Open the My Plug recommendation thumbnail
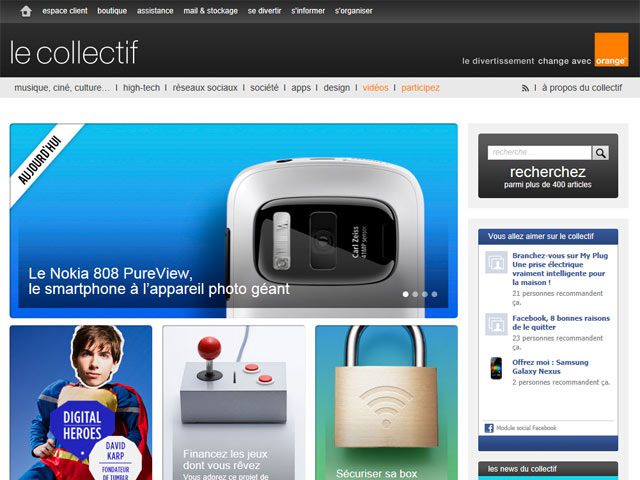640x480 pixels. (x=496, y=262)
